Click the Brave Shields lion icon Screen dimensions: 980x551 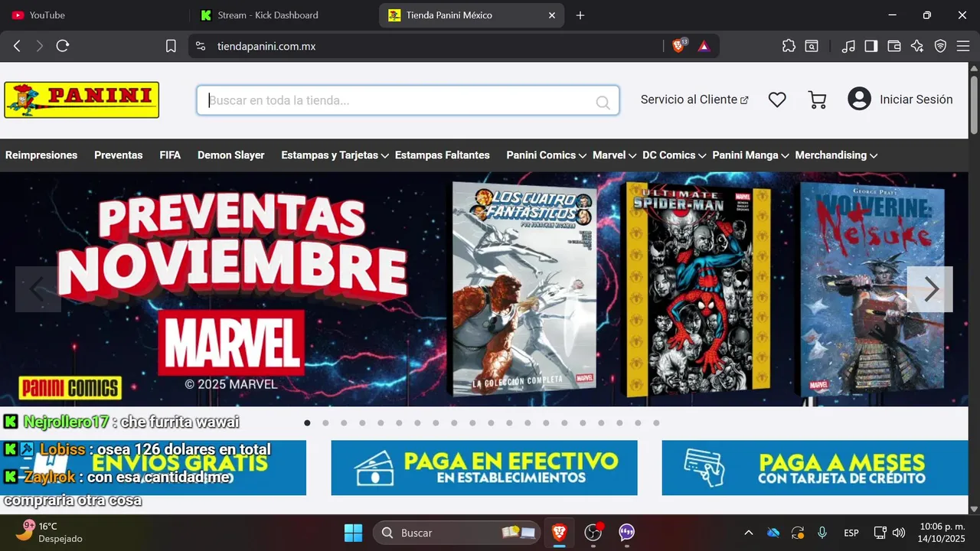click(678, 46)
